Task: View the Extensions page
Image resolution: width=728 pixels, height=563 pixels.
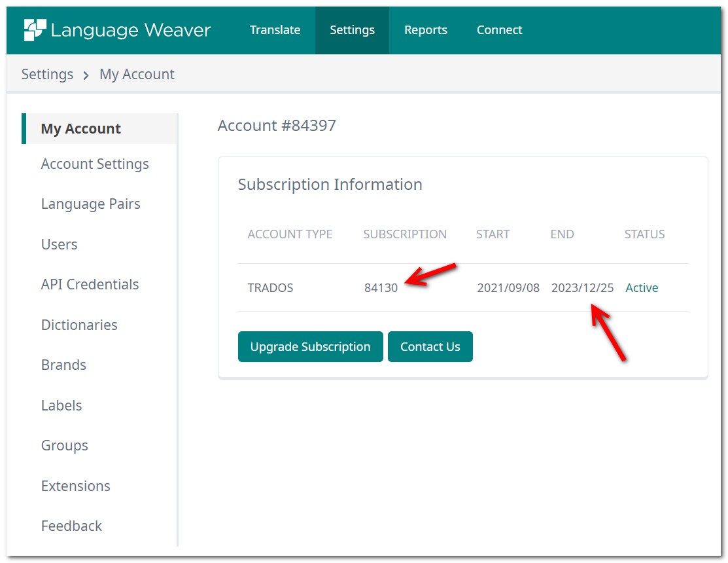Action: 75,486
